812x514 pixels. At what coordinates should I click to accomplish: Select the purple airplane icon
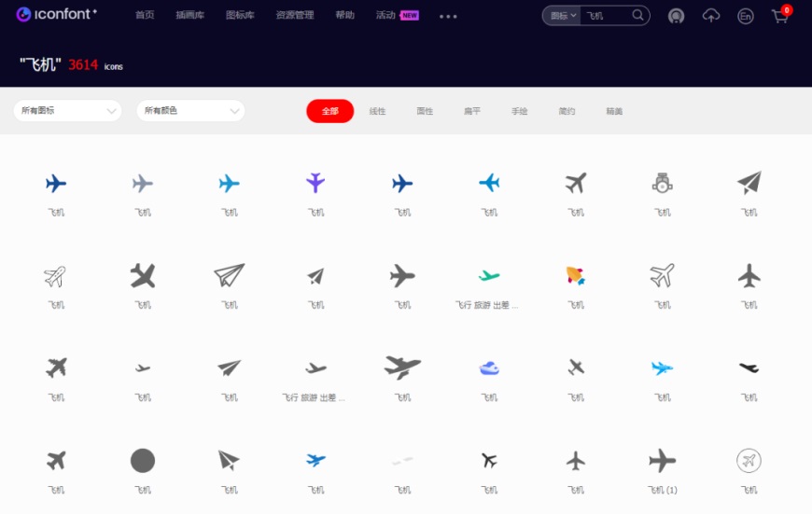coord(315,182)
